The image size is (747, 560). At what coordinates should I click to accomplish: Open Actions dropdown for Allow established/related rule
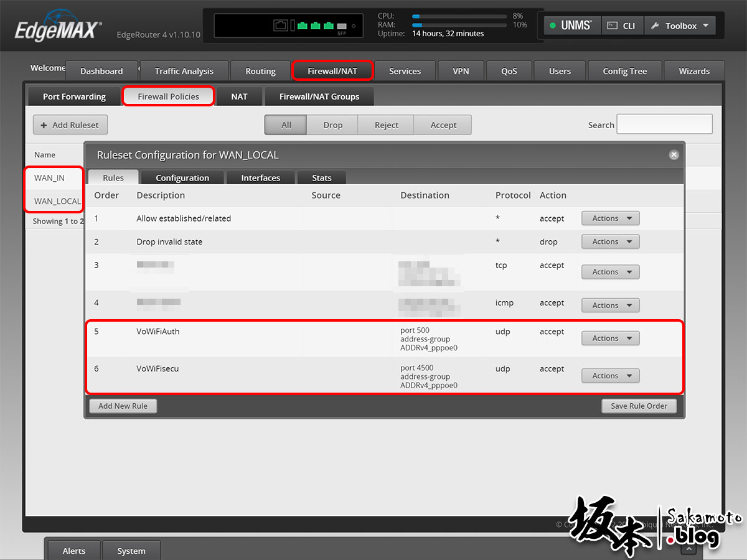pos(610,218)
